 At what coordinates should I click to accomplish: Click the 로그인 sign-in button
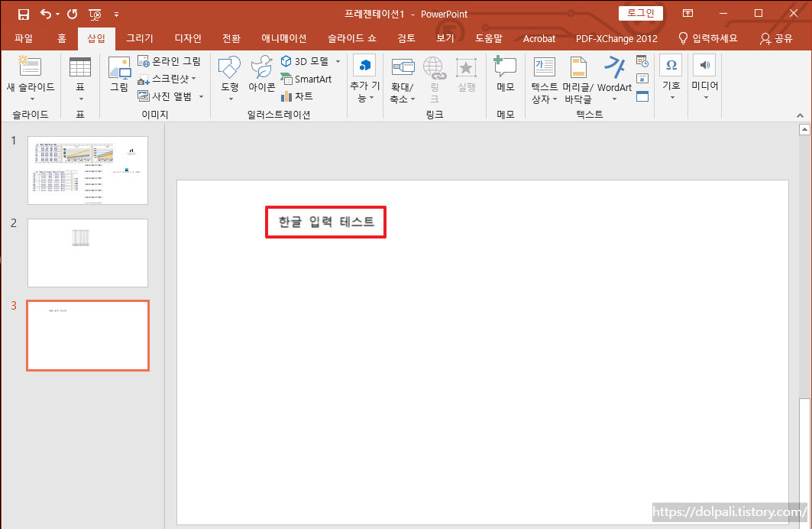point(641,13)
